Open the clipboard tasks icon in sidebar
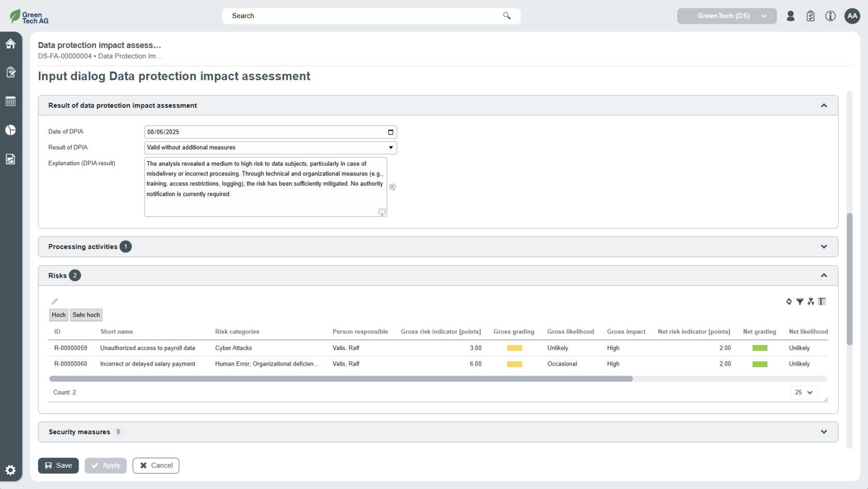 tap(10, 72)
